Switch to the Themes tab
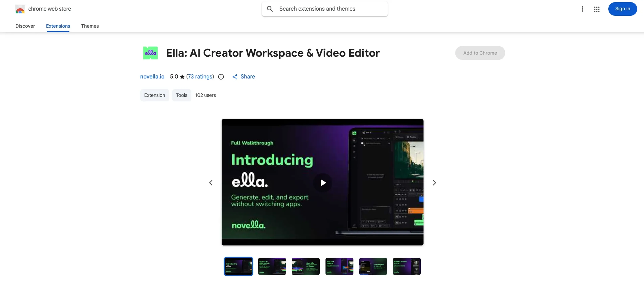This screenshot has height=292, width=644. click(x=90, y=26)
